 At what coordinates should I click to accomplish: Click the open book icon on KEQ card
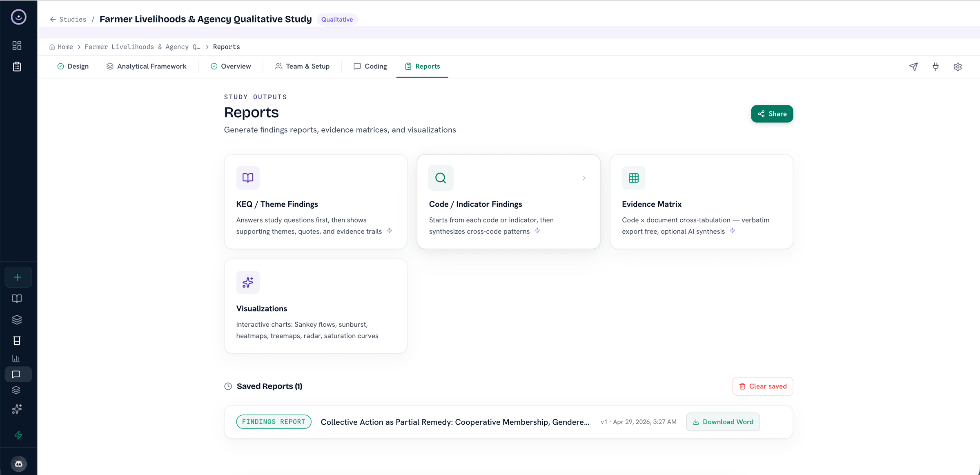pos(248,178)
